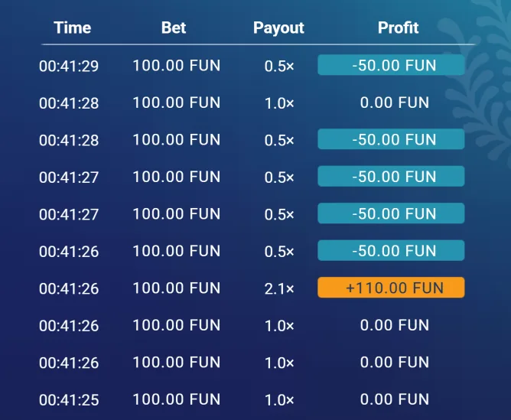511x420 pixels.
Task: Select the bet amount in the 2.1× payout row
Action: pos(176,288)
